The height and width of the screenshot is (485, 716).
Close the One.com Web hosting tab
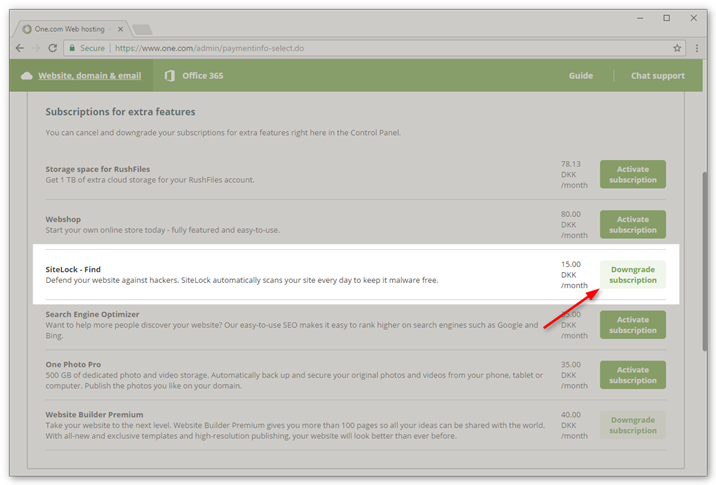[120, 29]
